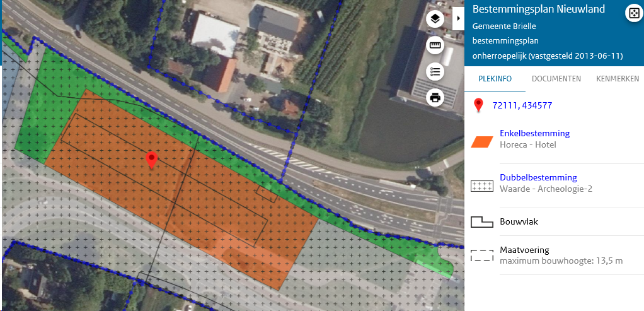Viewport: 644px width, 311px height.
Task: Click the Bouwvlak outline symbol
Action: (482, 222)
